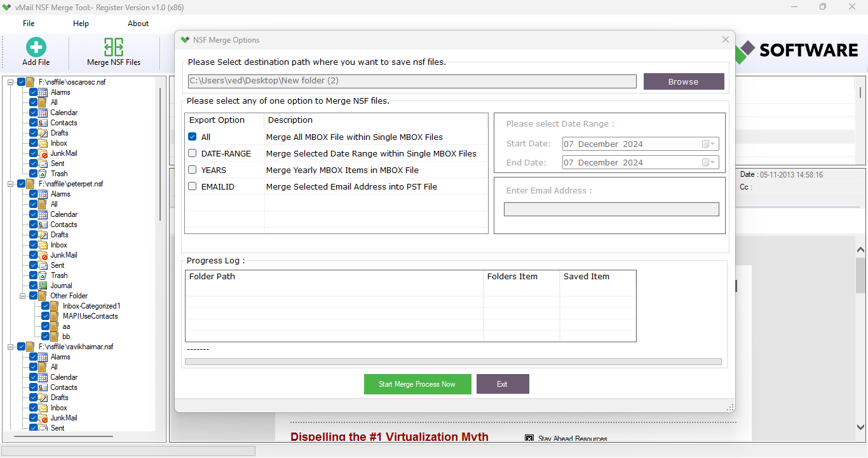Click the Saved Item column header
This screenshot has width=868, height=458.
(587, 277)
